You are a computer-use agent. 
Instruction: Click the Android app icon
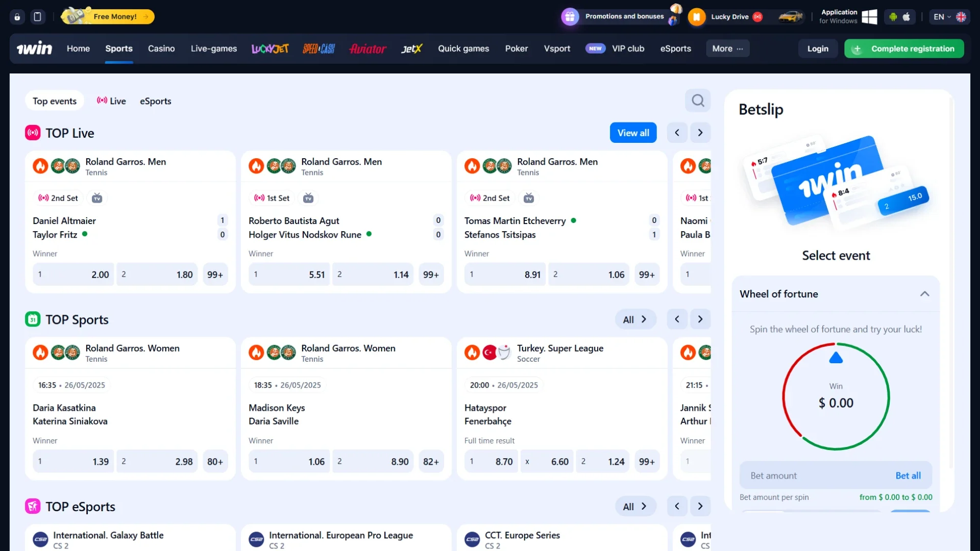893,17
